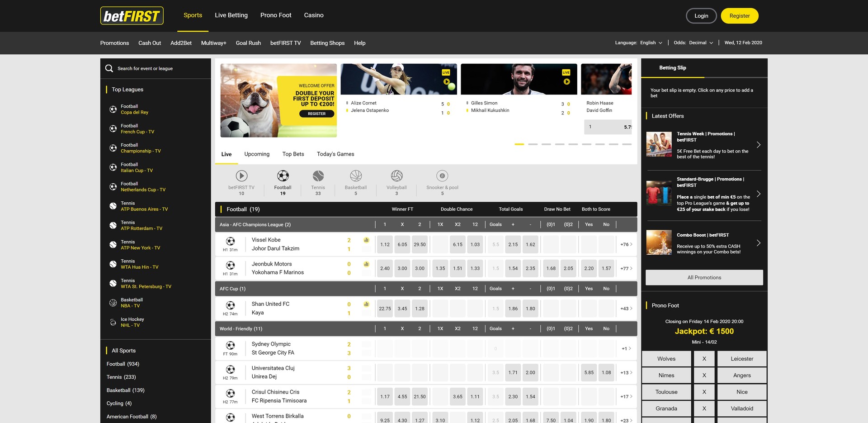Expand +17 markets for Crisul Chisineu Cris
Viewport: 868px width, 423px height.
(x=626, y=397)
